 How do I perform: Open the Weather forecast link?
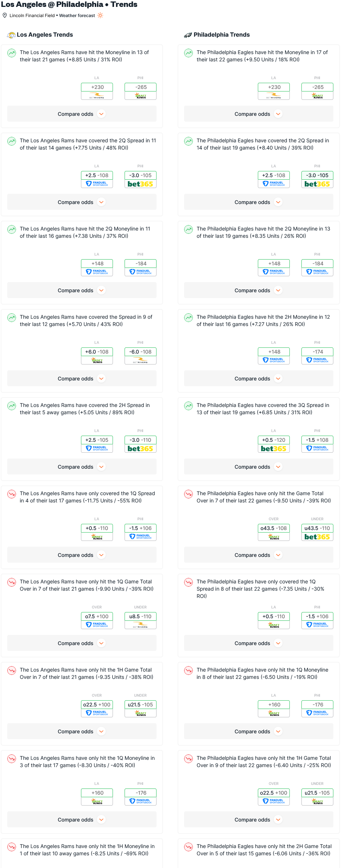77,16
